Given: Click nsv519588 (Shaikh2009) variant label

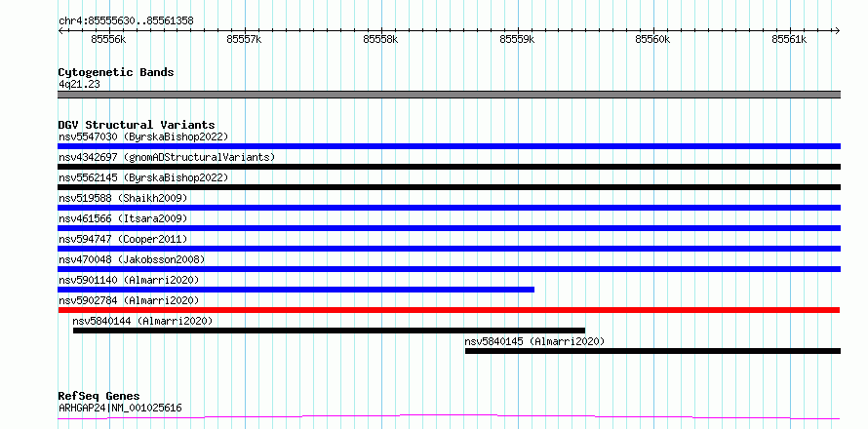Looking at the screenshot, I should (x=123, y=198).
